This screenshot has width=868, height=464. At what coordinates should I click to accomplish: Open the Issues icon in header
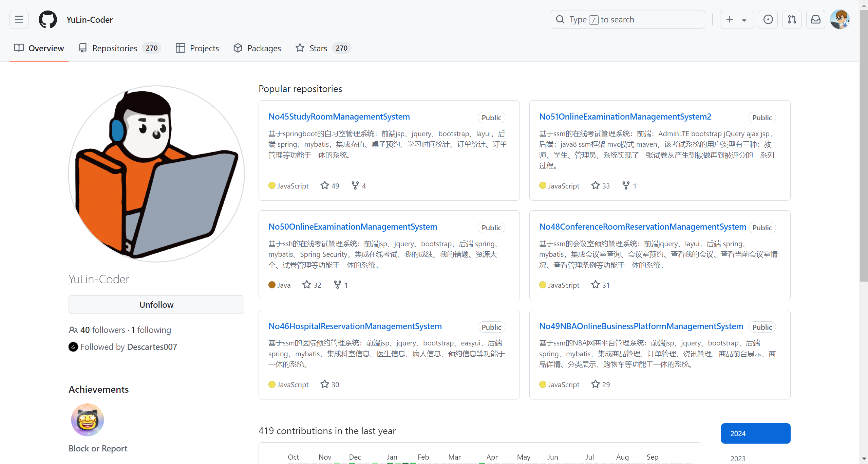click(768, 19)
